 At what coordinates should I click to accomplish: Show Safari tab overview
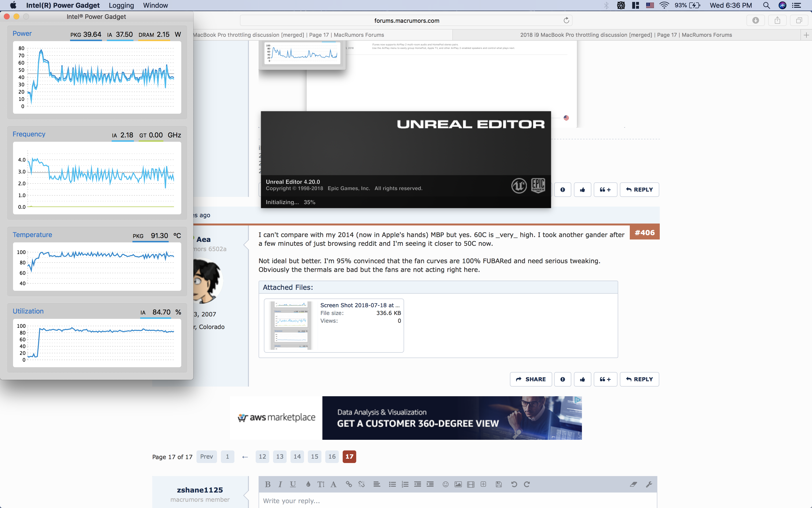click(x=799, y=21)
